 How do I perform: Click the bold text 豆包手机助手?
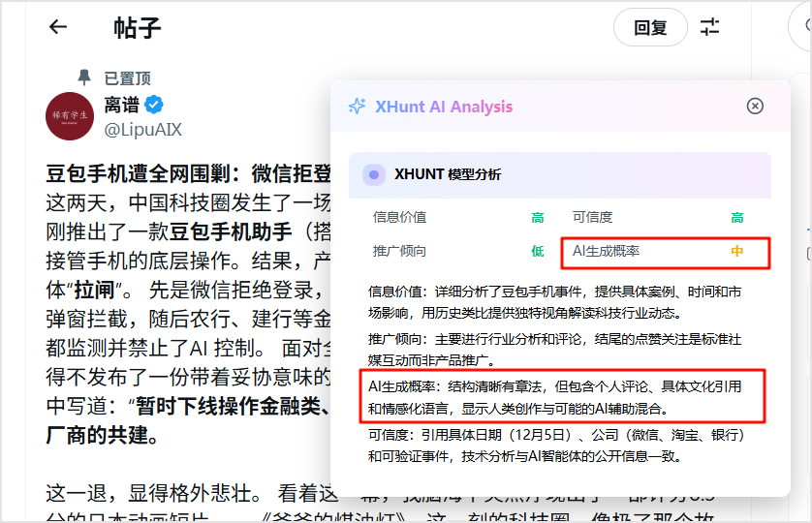tap(231, 231)
